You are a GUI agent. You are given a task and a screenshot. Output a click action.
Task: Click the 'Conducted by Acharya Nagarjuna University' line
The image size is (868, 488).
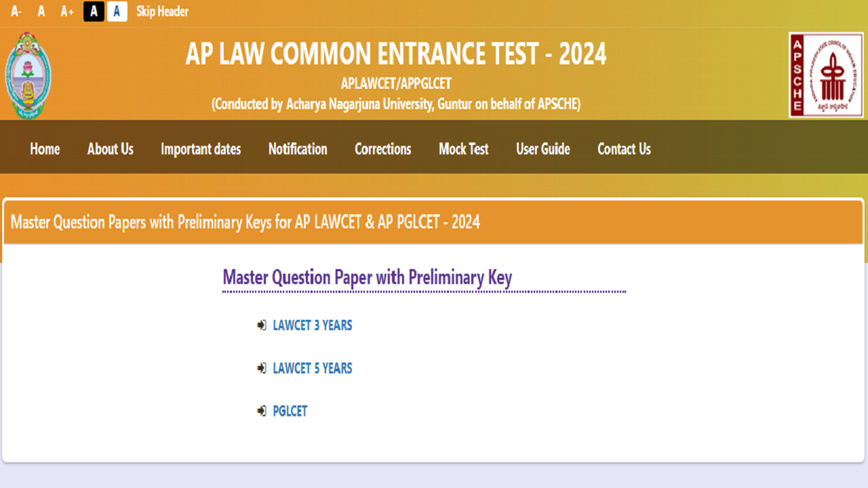[x=396, y=104]
